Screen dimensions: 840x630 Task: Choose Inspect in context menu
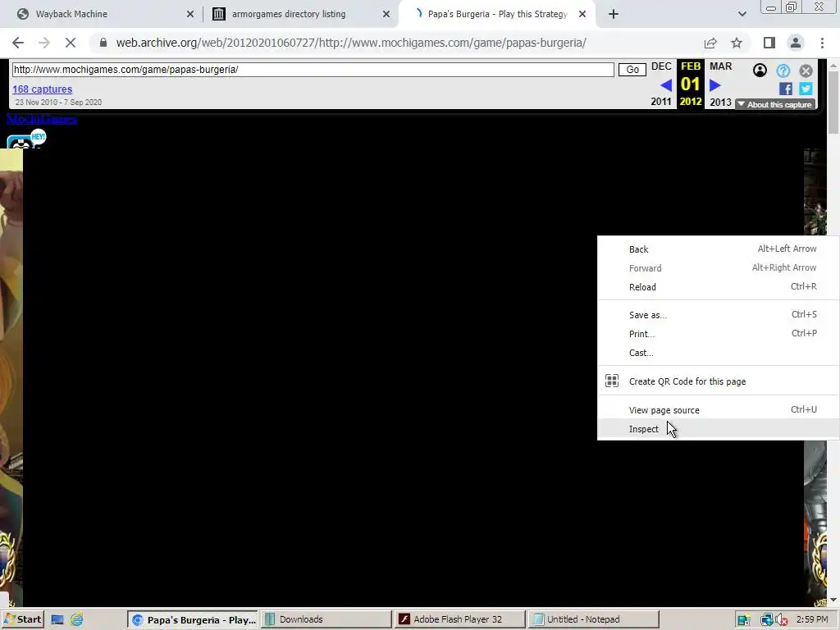pyautogui.click(x=718, y=429)
